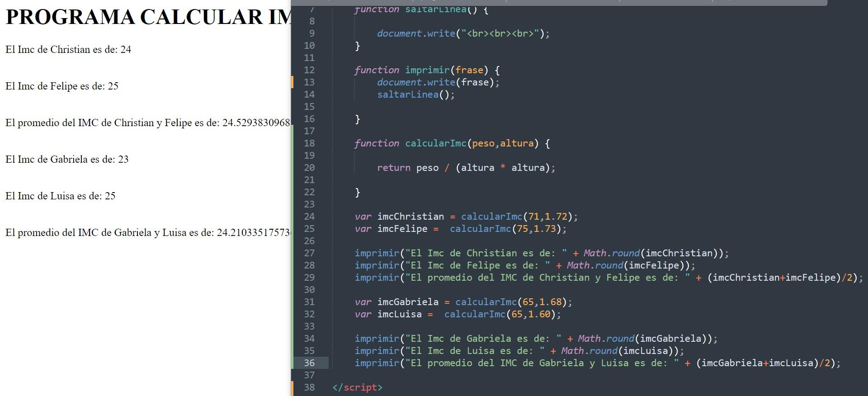Click "El Imc de Christian es de: 24"
868x396 pixels.
[x=68, y=50]
